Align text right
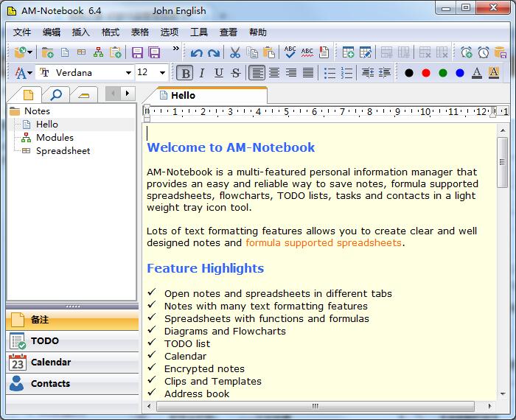The height and width of the screenshot is (420, 516). (291, 73)
